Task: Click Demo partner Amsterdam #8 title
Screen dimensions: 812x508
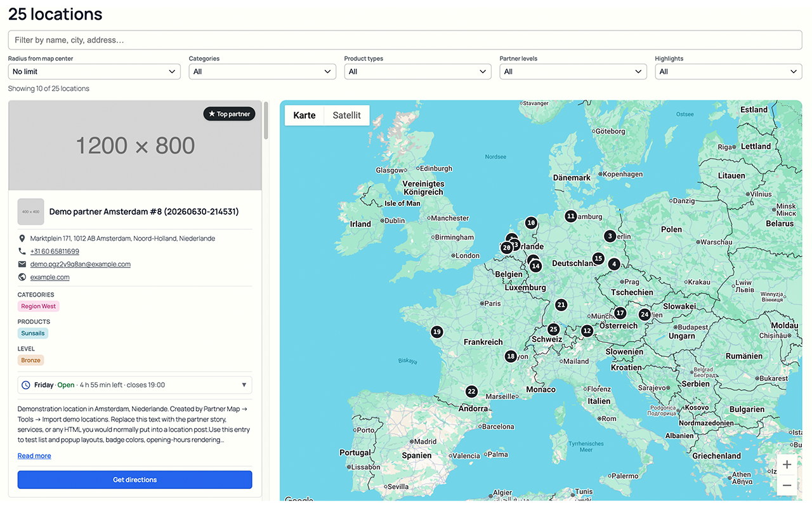Action: click(144, 211)
